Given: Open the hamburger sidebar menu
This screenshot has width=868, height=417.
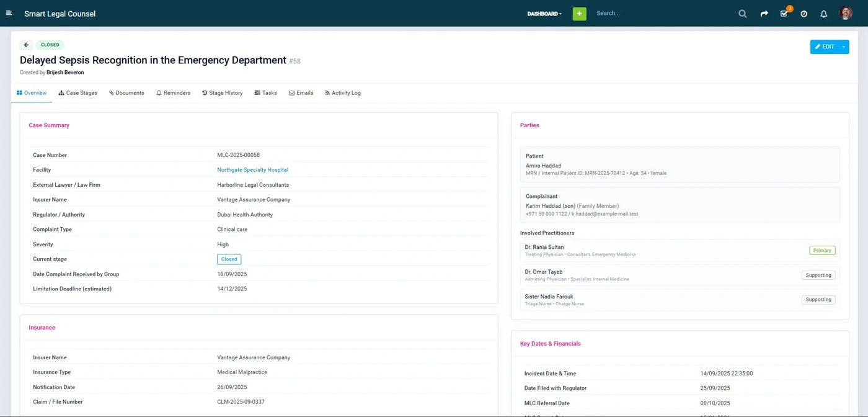Looking at the screenshot, I should pos(9,13).
